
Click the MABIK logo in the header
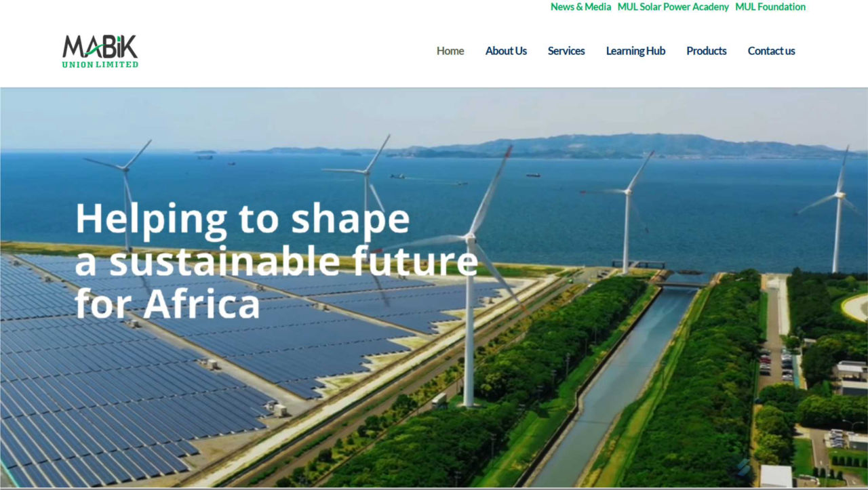100,51
